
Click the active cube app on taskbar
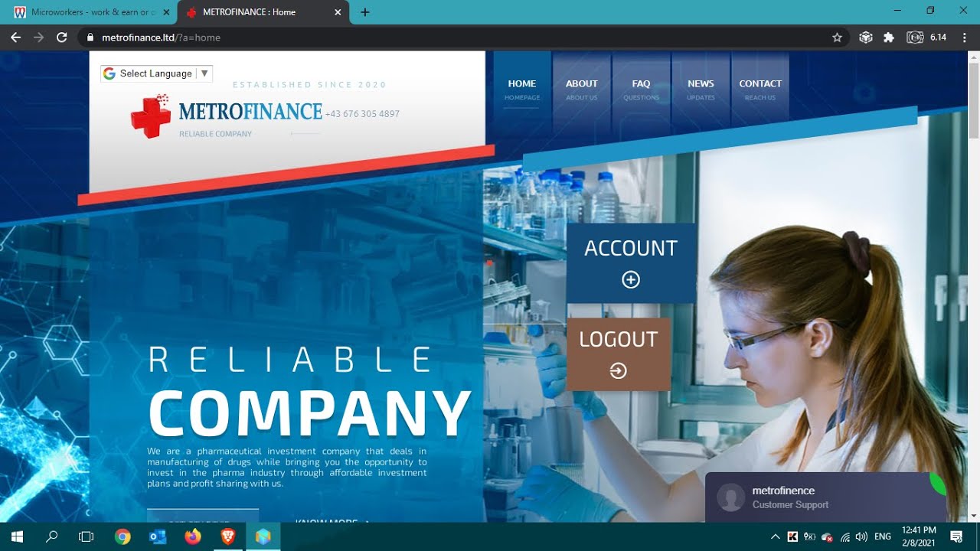[263, 536]
